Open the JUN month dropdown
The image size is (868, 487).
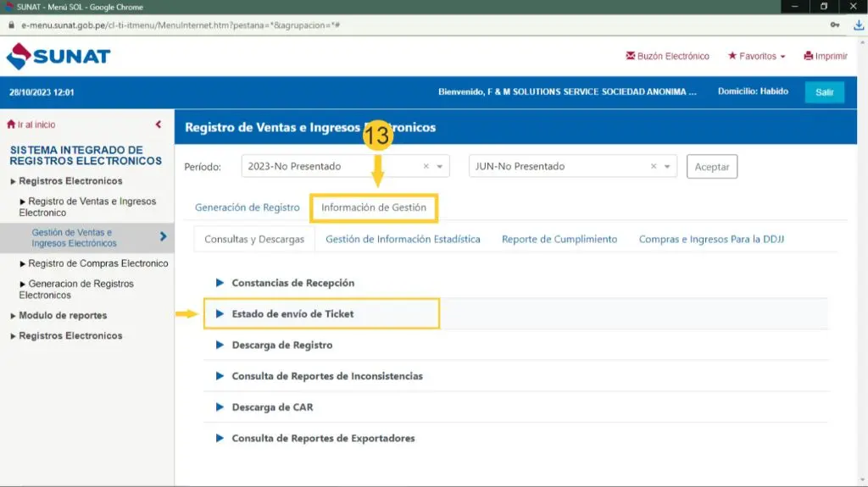(x=668, y=167)
